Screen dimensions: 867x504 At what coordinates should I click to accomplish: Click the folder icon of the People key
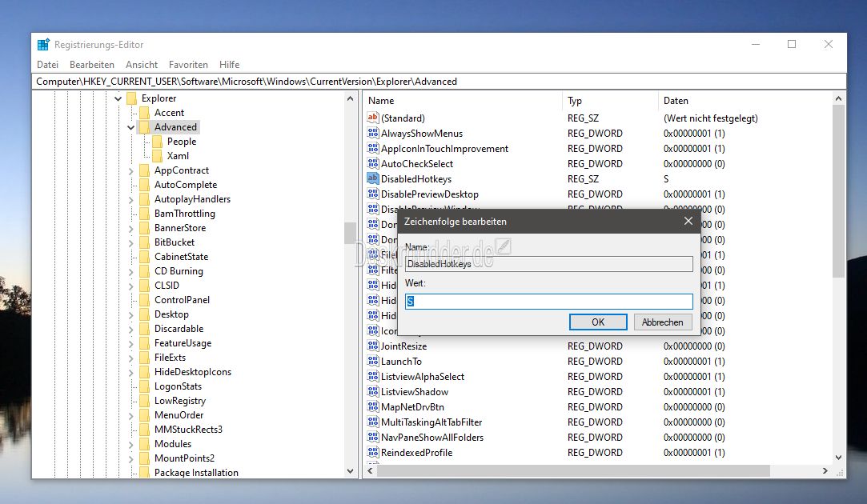pos(157,142)
